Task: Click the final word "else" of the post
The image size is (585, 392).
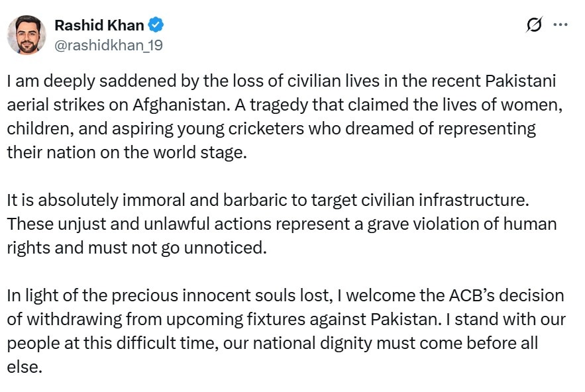Action: [x=24, y=366]
